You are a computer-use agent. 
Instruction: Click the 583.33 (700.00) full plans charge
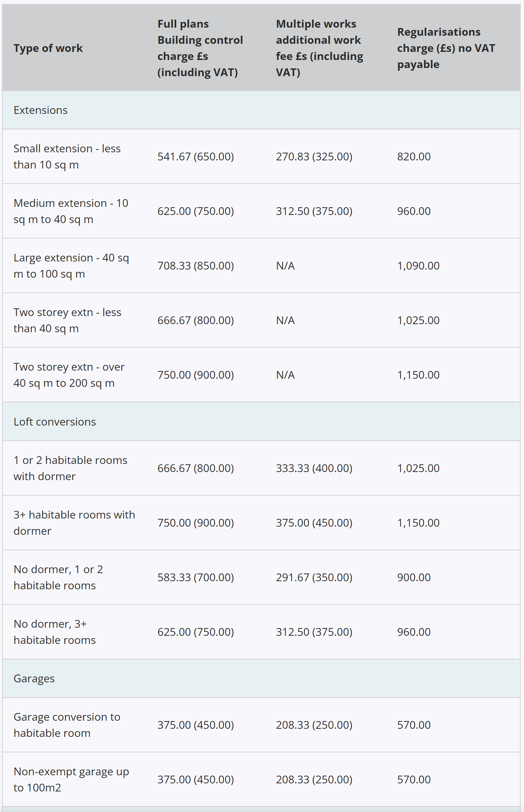(x=196, y=577)
